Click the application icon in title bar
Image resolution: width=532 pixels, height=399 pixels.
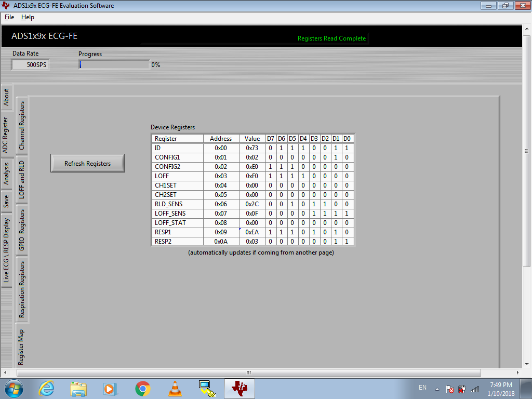(6, 5)
